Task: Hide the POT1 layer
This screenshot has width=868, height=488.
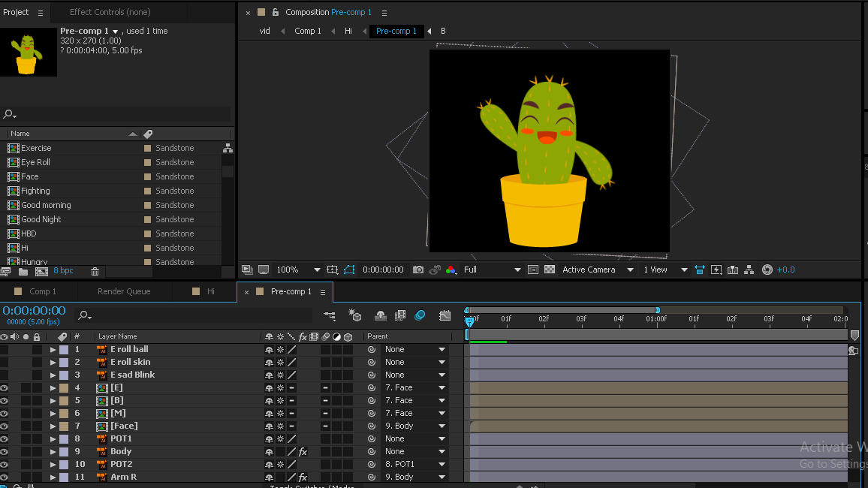Action: pyautogui.click(x=5, y=439)
